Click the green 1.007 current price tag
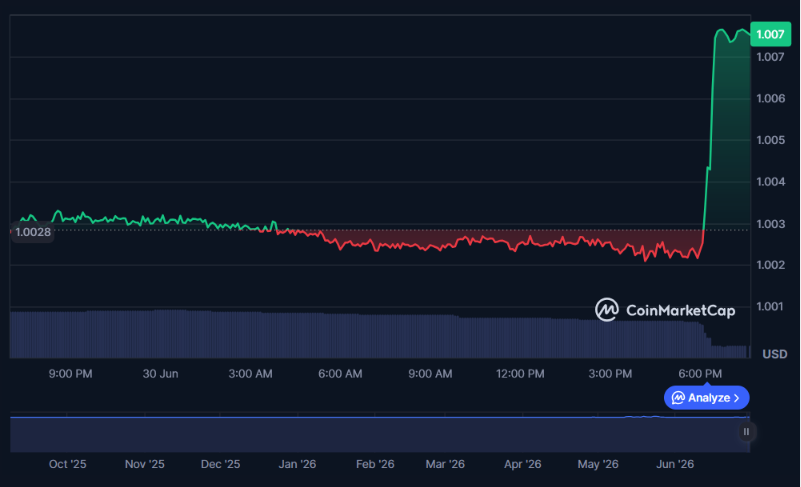This screenshot has width=801, height=487. point(770,34)
